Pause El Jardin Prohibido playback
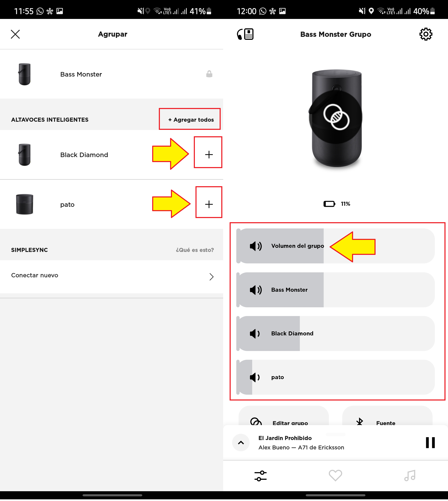 (x=430, y=443)
